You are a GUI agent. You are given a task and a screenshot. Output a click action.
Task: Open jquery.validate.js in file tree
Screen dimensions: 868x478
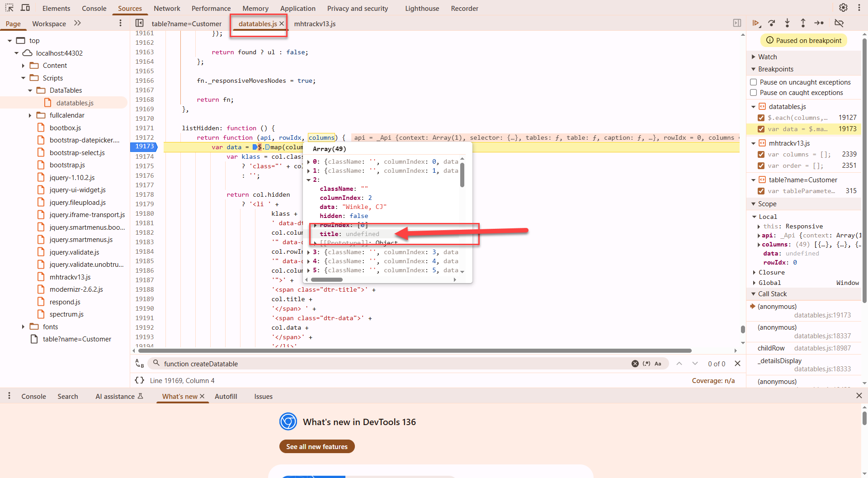pos(74,252)
